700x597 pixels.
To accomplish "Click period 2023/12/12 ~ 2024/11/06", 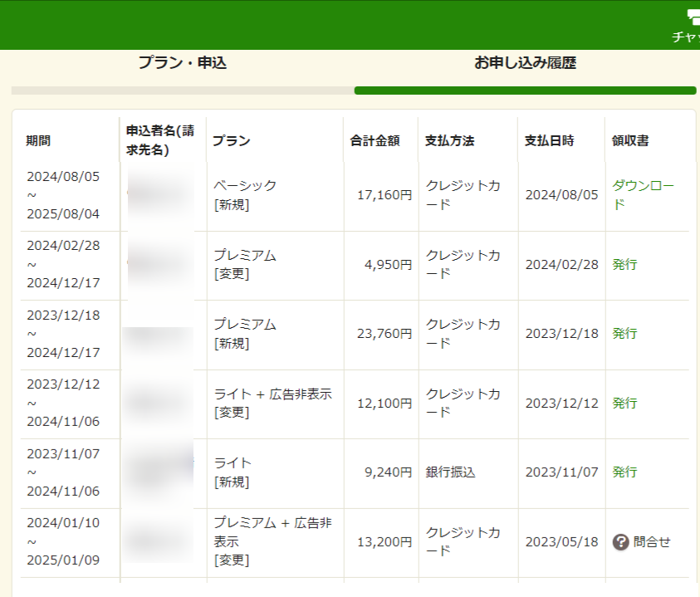I will [x=63, y=403].
